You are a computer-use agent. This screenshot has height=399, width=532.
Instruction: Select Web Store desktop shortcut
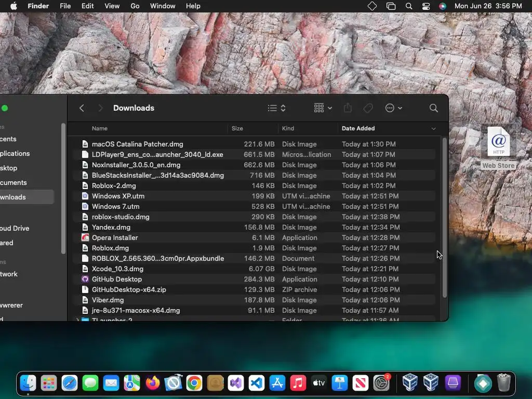coord(498,148)
